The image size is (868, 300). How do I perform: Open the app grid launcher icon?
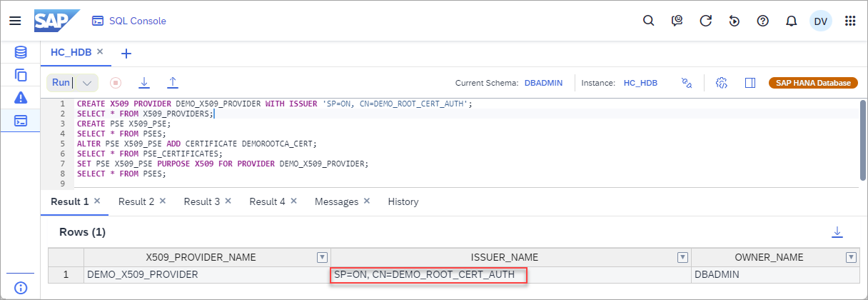(850, 21)
